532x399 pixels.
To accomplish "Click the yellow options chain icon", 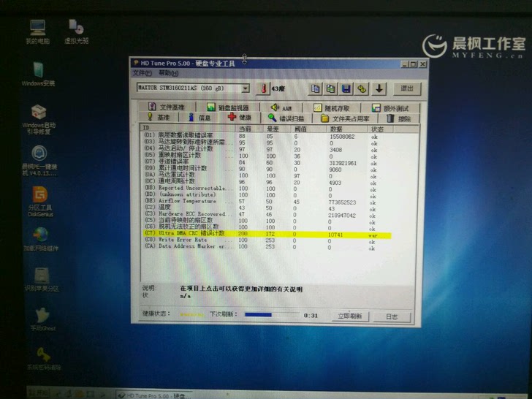I will tap(362, 89).
